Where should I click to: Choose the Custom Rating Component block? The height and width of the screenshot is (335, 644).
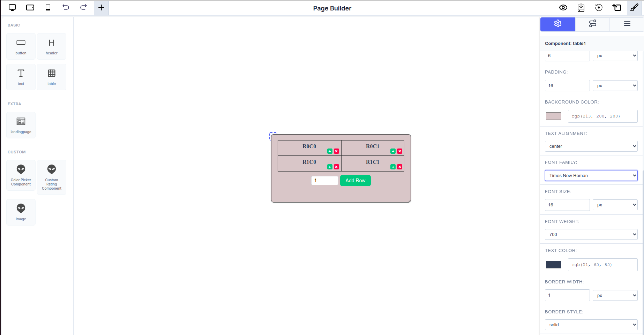52,177
